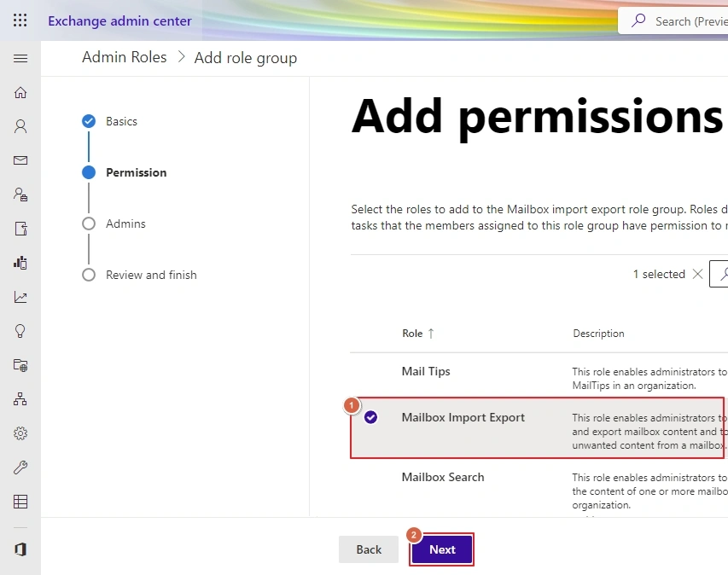
Task: Open Mobile chart-device sidebar icon
Action: pyautogui.click(x=20, y=263)
